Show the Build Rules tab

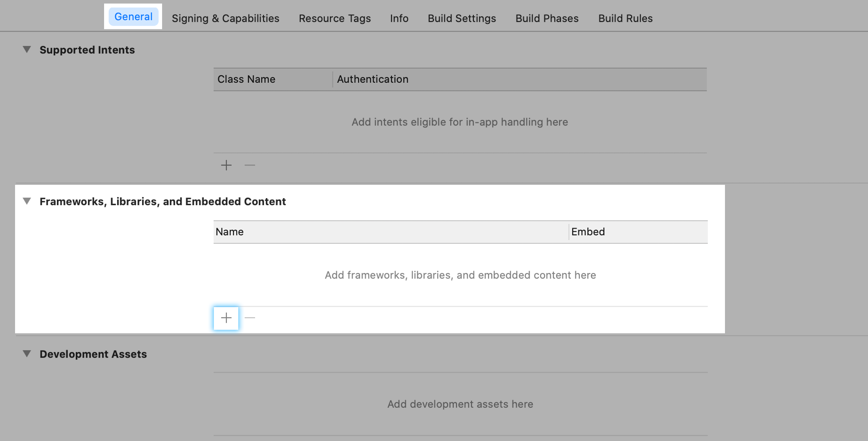click(x=625, y=18)
